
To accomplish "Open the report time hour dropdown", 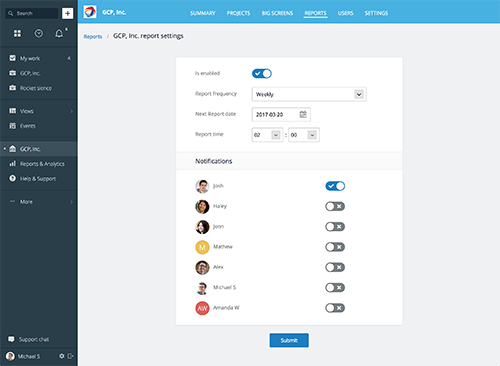I will point(267,135).
